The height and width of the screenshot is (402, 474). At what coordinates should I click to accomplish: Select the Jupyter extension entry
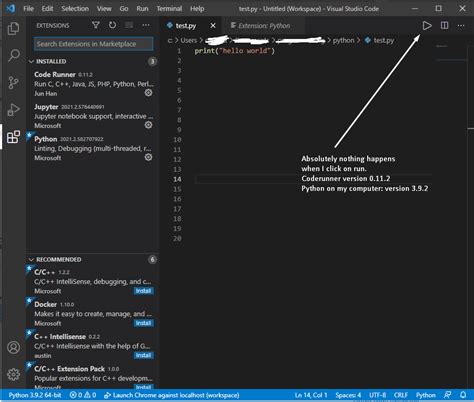coord(93,116)
